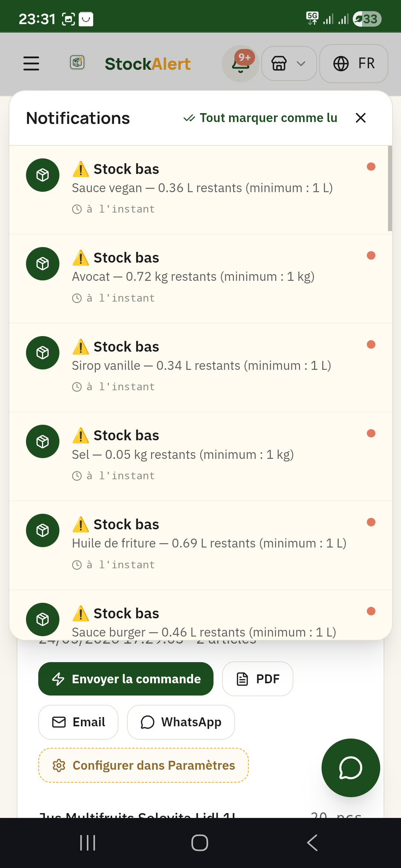
Task: Tap the package icon beside Avocat alert
Action: (43, 264)
